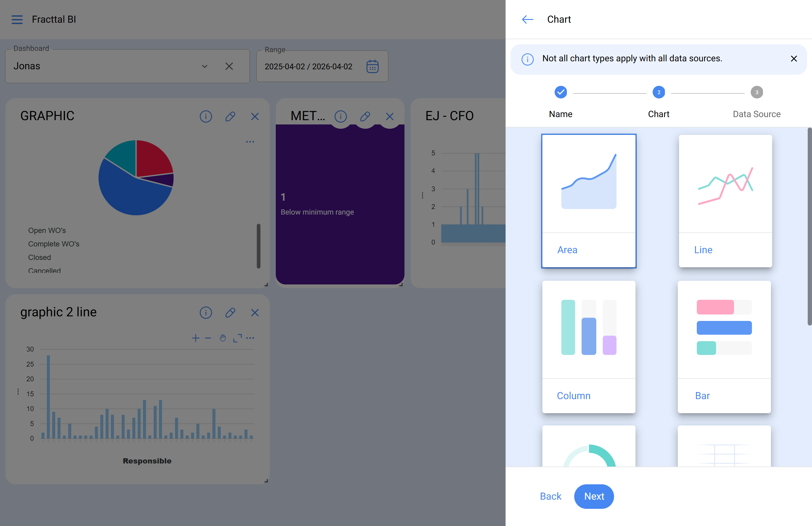
Task: Open the GRAPHIC pie chart three-dots menu
Action: tap(250, 142)
